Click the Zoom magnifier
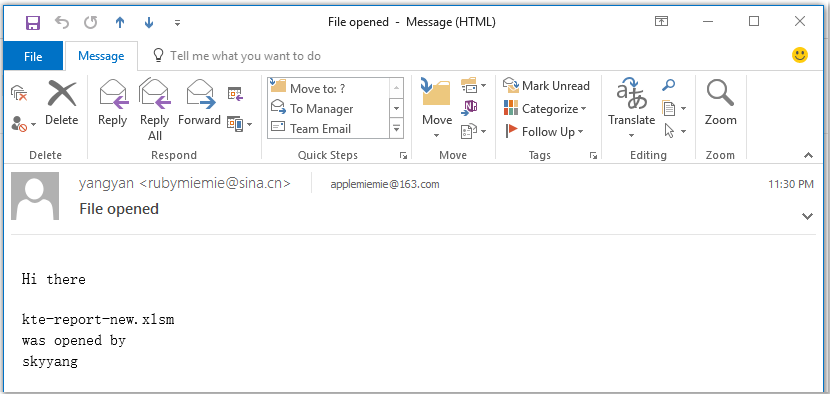 click(x=720, y=104)
